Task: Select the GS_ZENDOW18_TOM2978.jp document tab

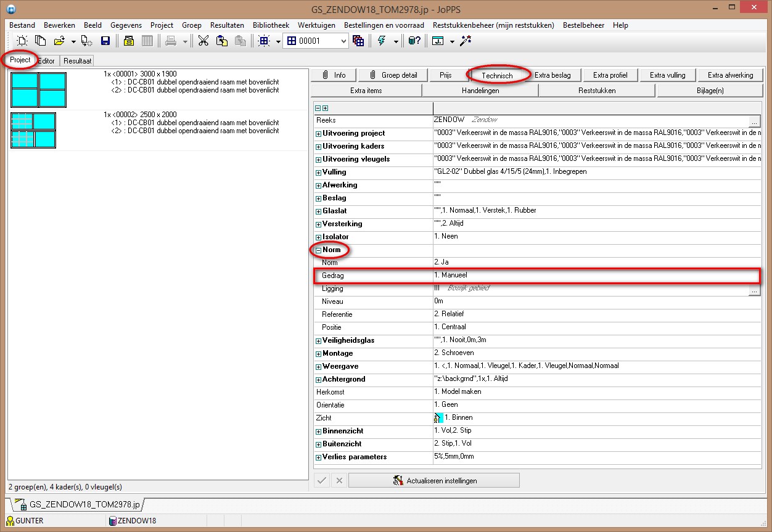Action: pos(78,504)
